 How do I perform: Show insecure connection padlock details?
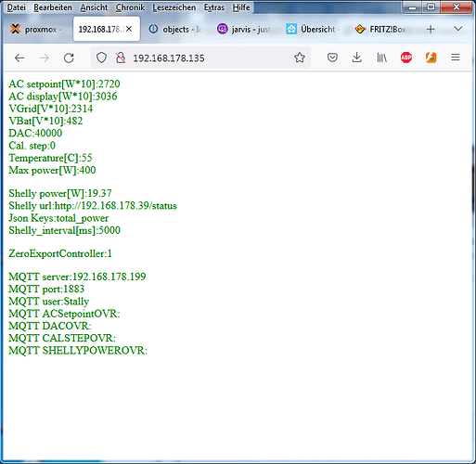(121, 58)
